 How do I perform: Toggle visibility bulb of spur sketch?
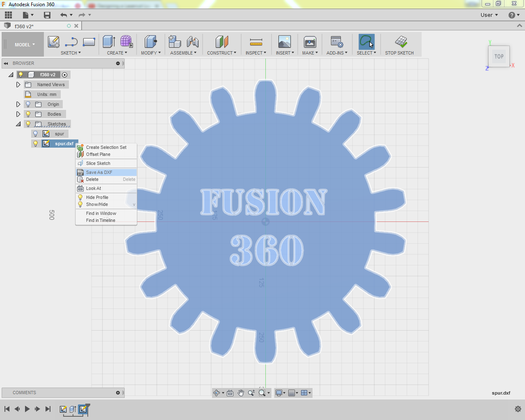tap(35, 134)
